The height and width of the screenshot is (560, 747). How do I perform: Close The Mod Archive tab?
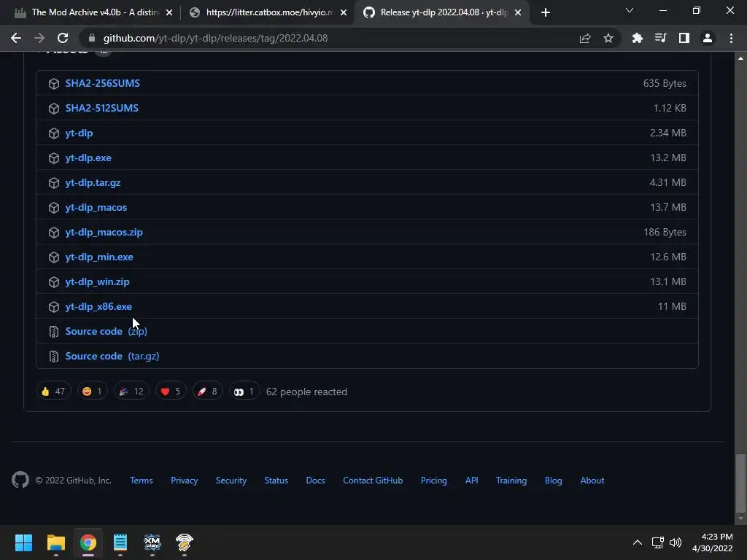coord(169,13)
